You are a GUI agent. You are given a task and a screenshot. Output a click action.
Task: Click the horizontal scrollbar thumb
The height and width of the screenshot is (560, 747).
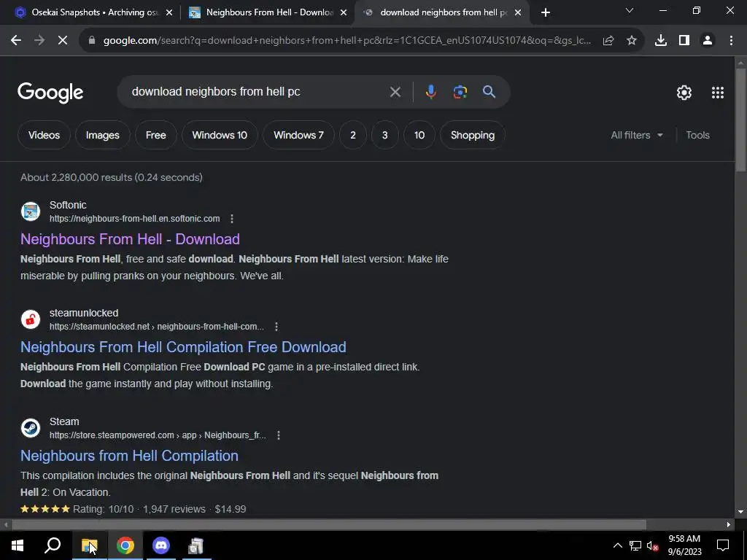point(329,525)
